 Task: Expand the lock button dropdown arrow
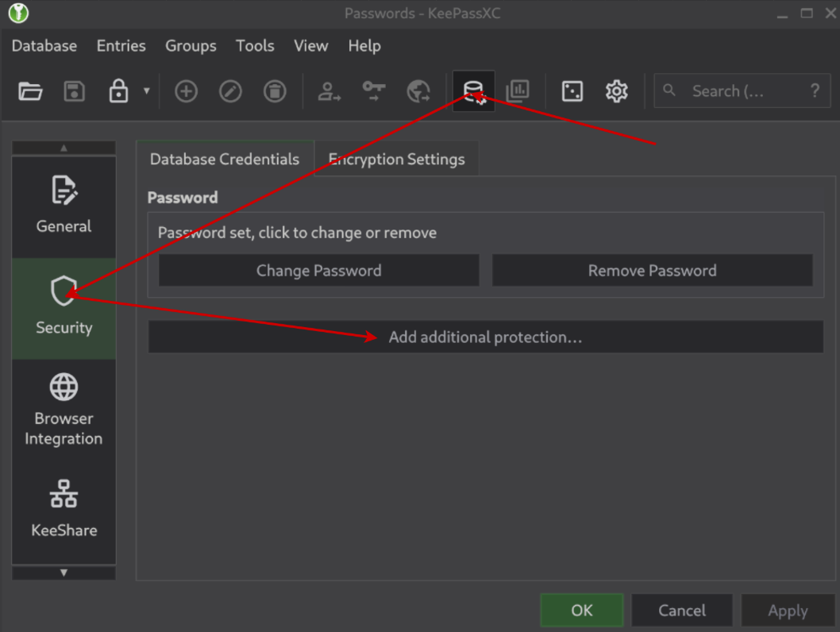(146, 91)
